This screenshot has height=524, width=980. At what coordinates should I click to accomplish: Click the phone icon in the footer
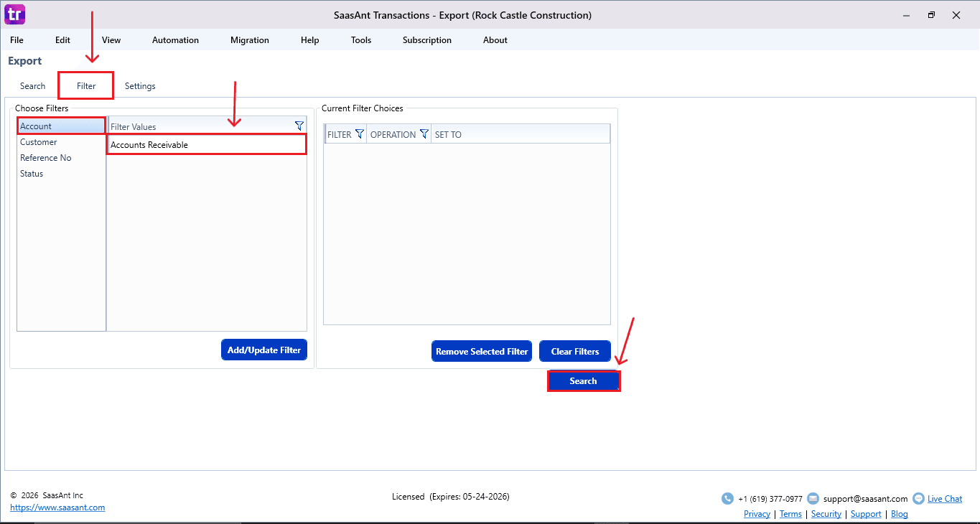pos(727,499)
